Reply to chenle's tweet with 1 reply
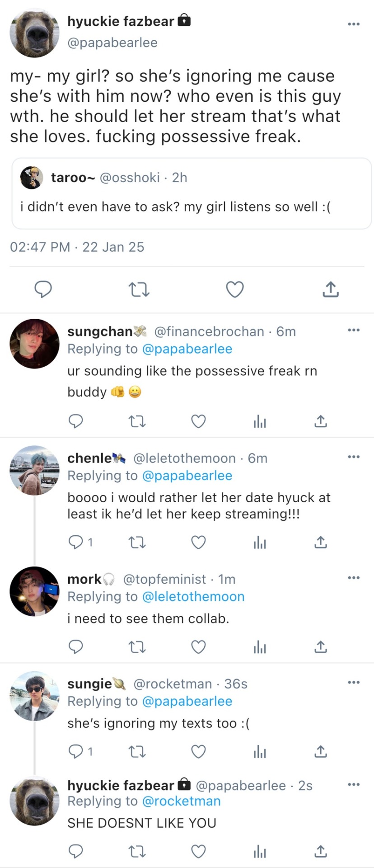The width and height of the screenshot is (374, 868). 76,542
